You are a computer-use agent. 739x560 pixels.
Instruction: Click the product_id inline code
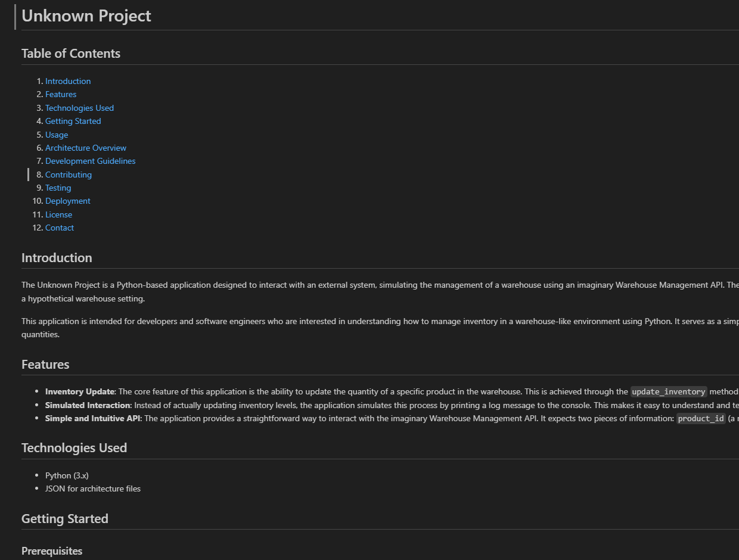tap(701, 418)
